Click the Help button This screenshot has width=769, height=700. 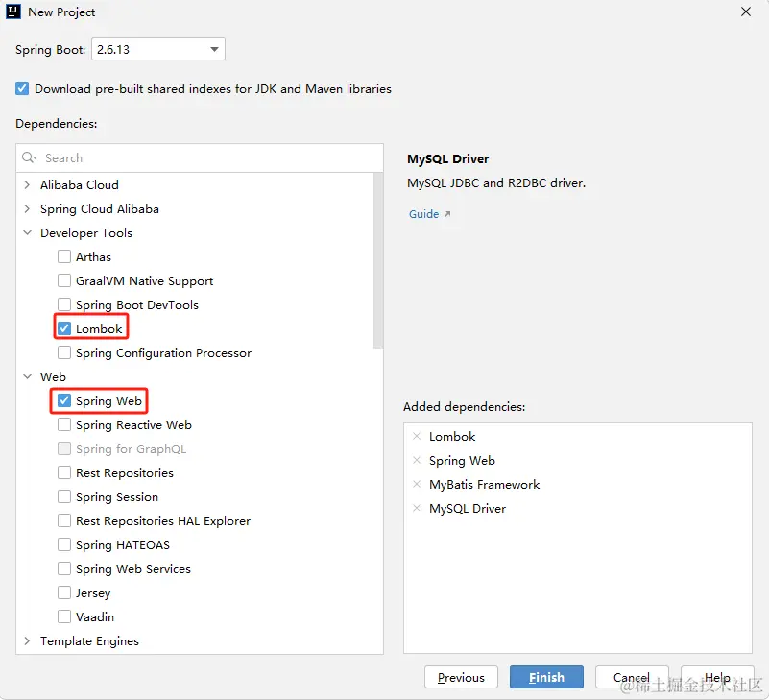(x=717, y=678)
